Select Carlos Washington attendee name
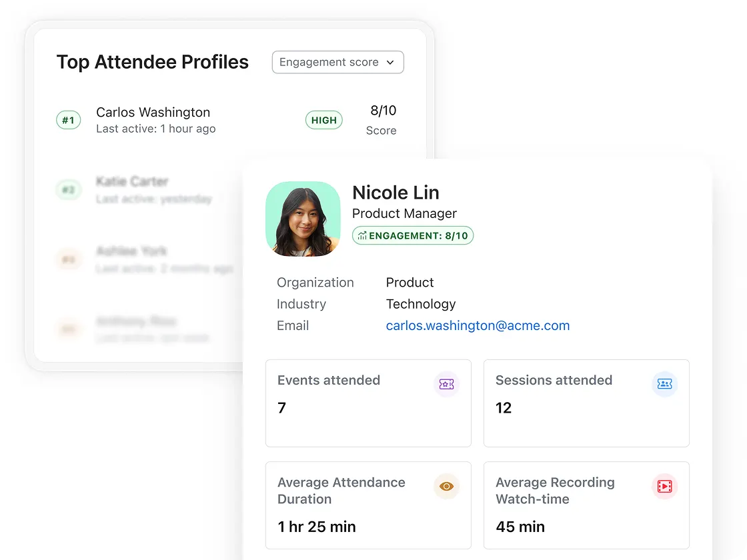Image resolution: width=747 pixels, height=560 pixels. click(x=153, y=112)
